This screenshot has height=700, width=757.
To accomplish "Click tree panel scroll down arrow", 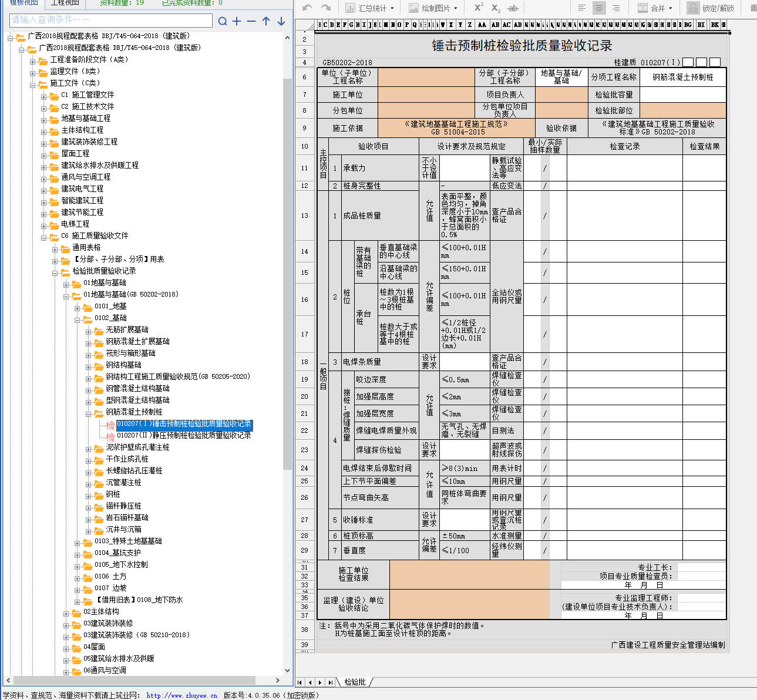I will click(287, 670).
